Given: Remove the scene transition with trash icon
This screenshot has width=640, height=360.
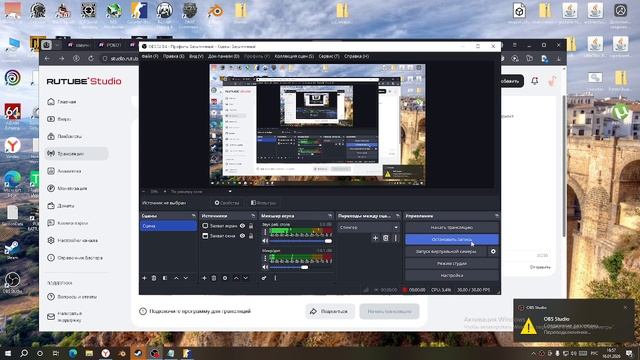Looking at the screenshot, I should 386,238.
